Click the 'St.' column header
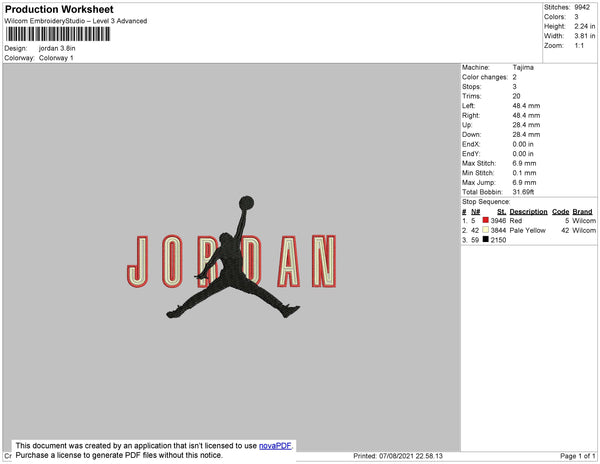The height and width of the screenshot is (464, 600). [x=501, y=212]
